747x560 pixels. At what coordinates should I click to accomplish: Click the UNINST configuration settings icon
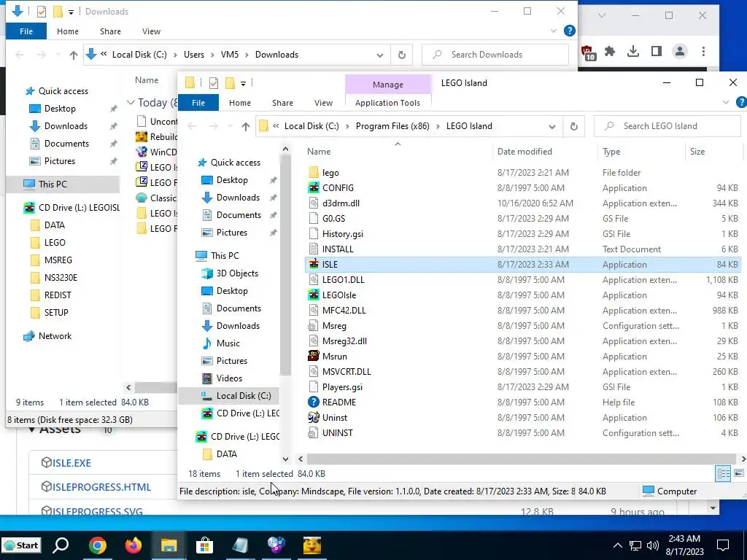pyautogui.click(x=314, y=433)
